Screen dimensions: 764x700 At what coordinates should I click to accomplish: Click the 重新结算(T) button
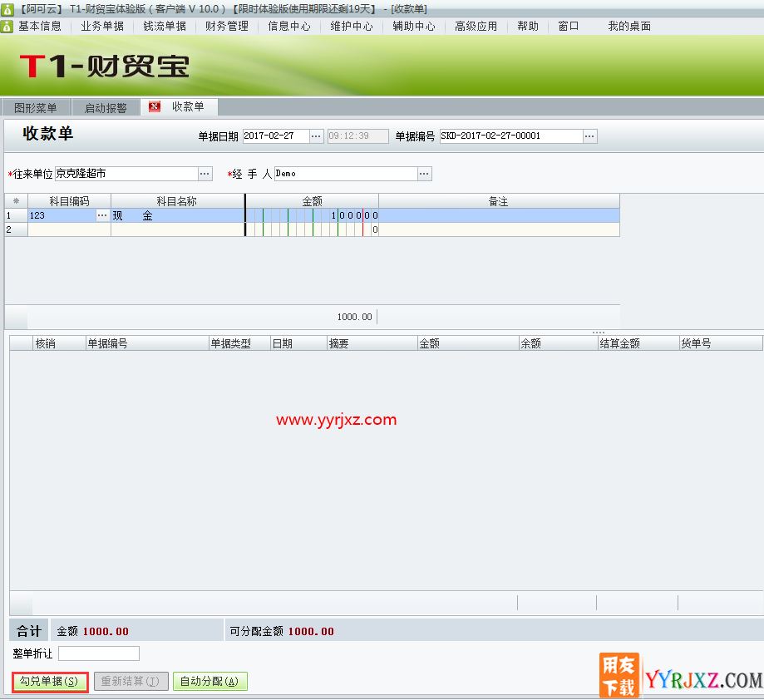(x=131, y=682)
